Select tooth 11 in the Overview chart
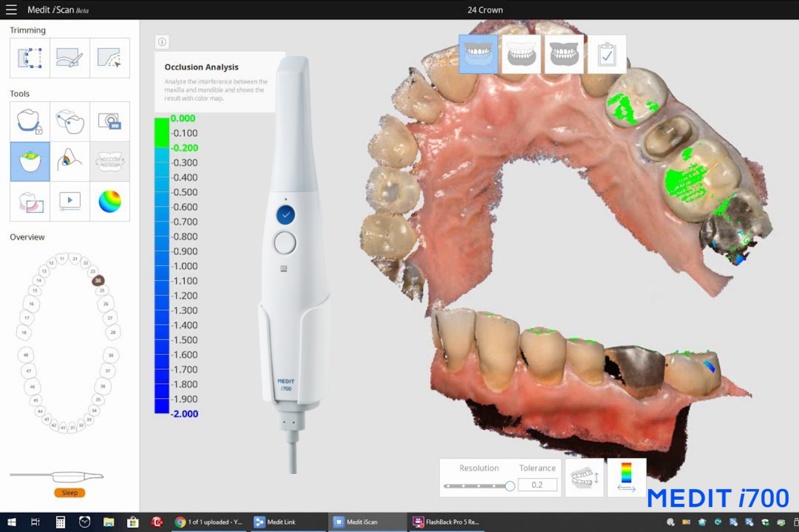The image size is (799, 532). click(x=62, y=259)
